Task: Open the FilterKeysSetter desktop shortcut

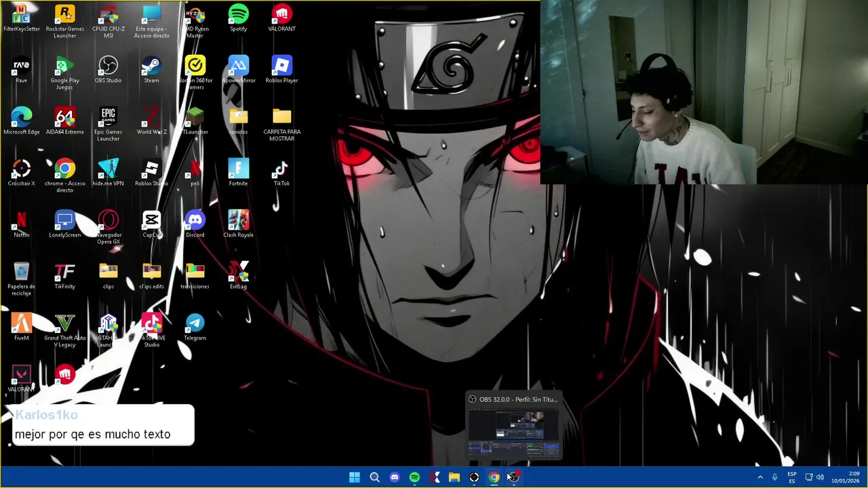Action: coord(22,18)
